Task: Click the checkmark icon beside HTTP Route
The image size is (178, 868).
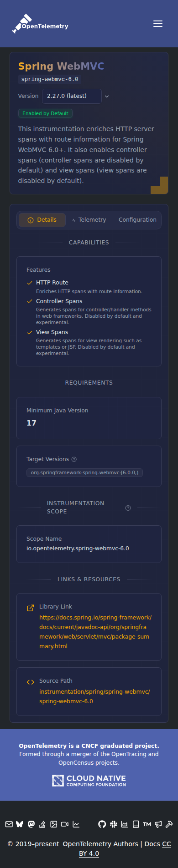Action: (x=30, y=283)
